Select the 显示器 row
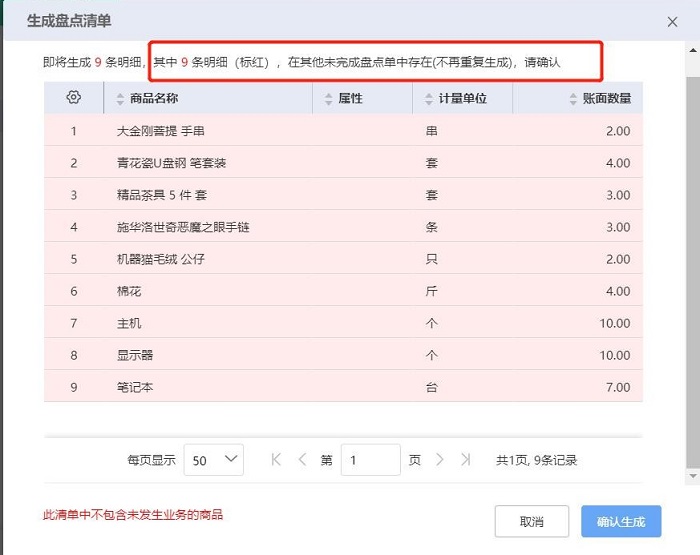 [343, 355]
